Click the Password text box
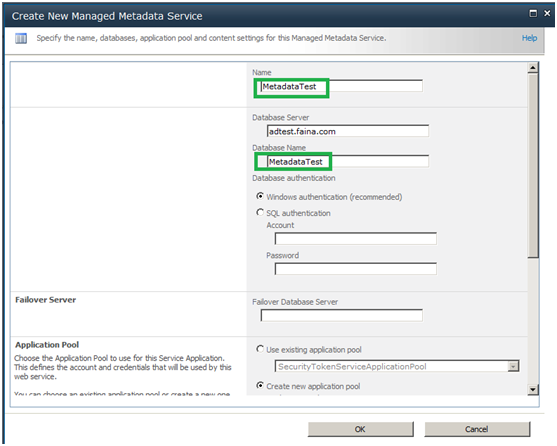 (356, 269)
